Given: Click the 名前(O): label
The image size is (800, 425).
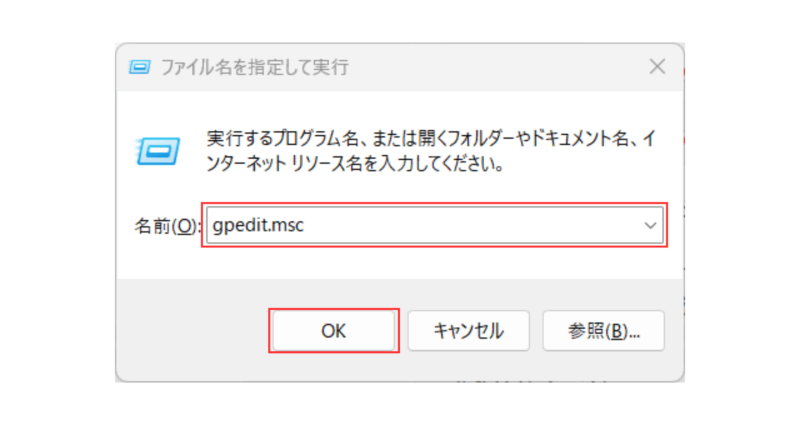Looking at the screenshot, I should (167, 226).
